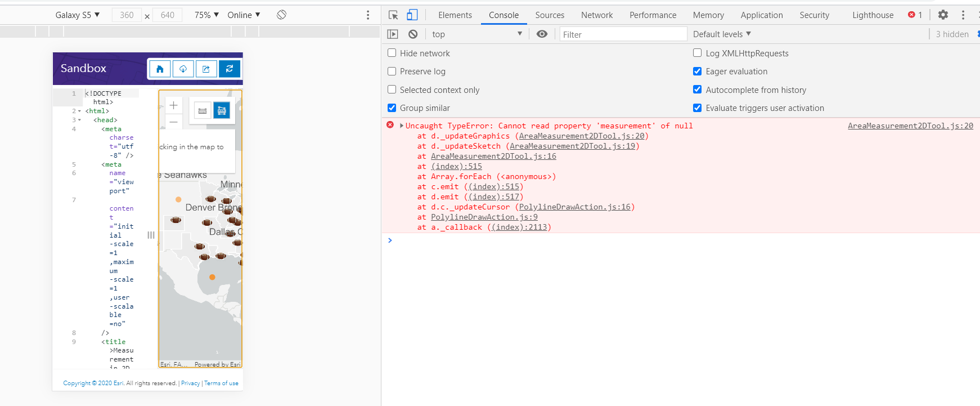Collapse the head tag fold on line 3
The height and width of the screenshot is (406, 980).
79,120
